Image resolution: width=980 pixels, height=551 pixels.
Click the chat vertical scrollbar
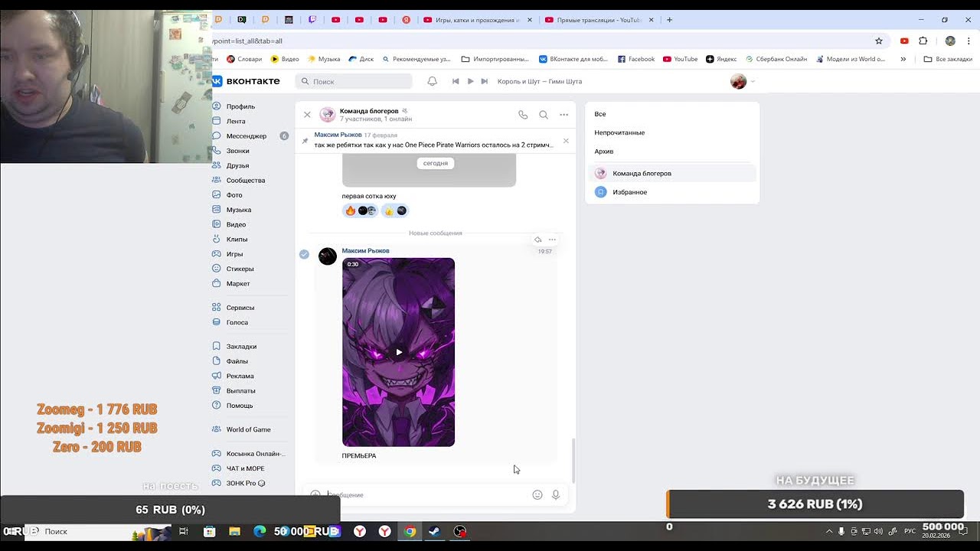click(x=573, y=461)
